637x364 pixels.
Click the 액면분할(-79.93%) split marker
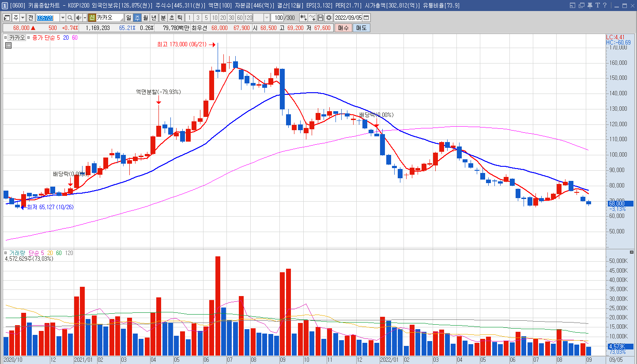(158, 92)
